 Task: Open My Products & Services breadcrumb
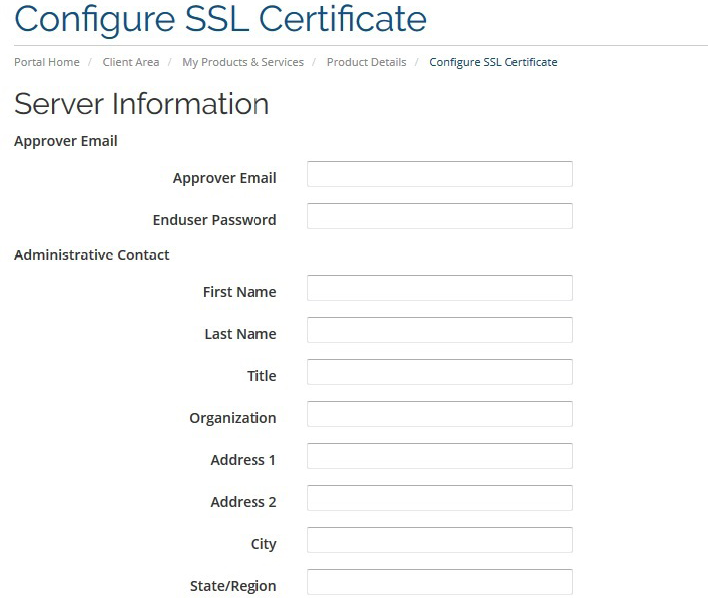click(x=243, y=62)
